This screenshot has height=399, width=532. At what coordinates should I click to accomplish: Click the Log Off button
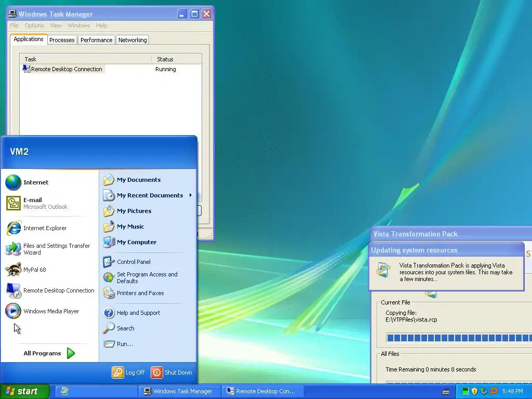click(128, 373)
